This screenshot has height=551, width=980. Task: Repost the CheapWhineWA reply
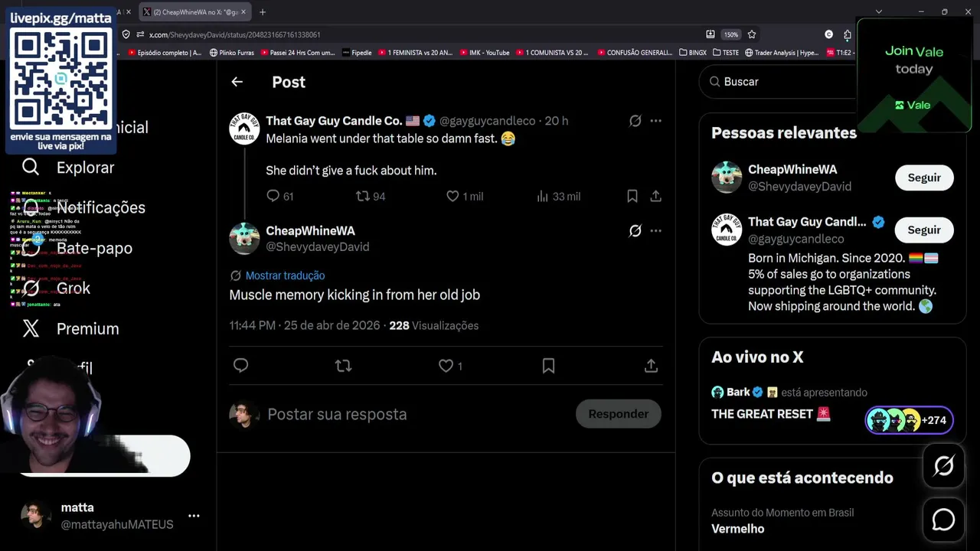tap(343, 366)
